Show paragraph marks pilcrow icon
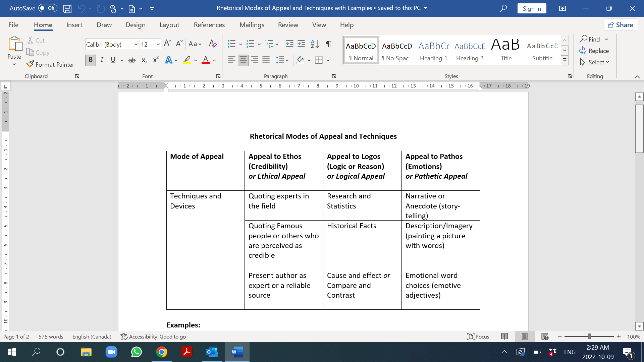 (329, 44)
